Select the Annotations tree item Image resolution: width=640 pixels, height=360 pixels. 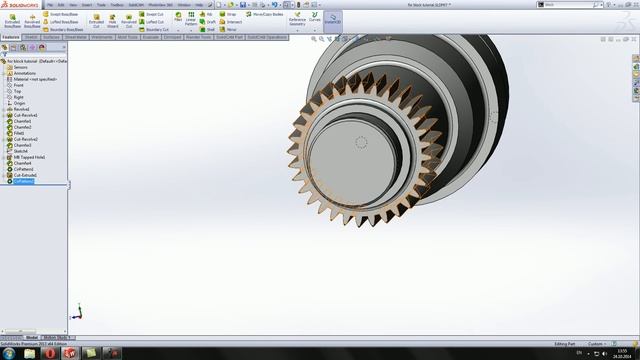[24, 73]
